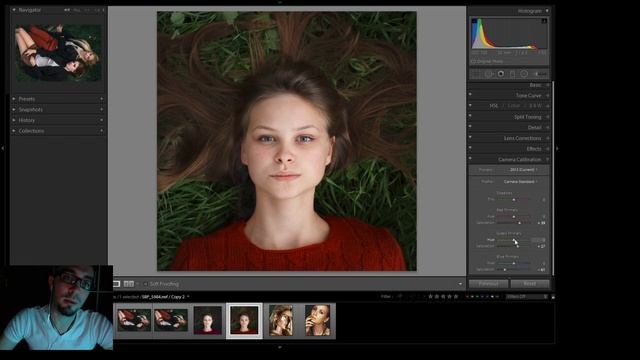The width and height of the screenshot is (640, 360).
Task: Adjust the Shadows Tint slider
Action: point(514,200)
